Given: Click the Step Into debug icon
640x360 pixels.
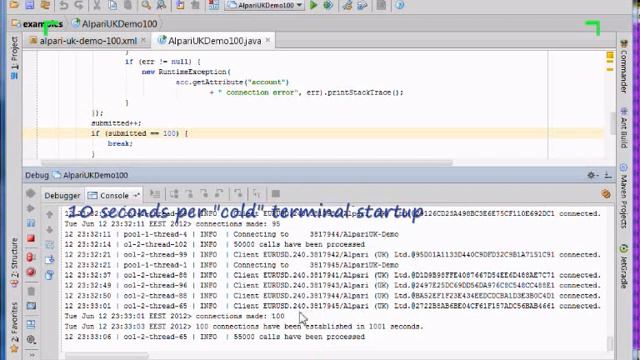Looking at the screenshot, I should tap(189, 194).
